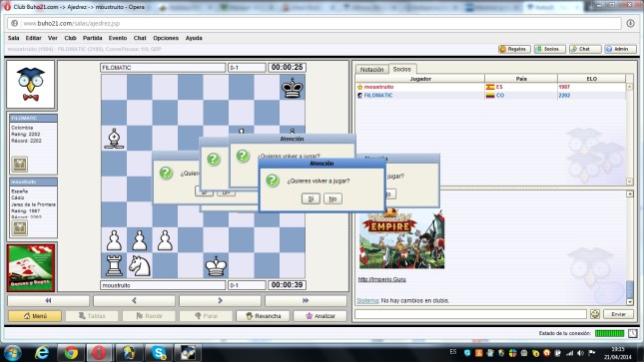
Task: Select the FILOMATIC player row
Action: point(491,95)
